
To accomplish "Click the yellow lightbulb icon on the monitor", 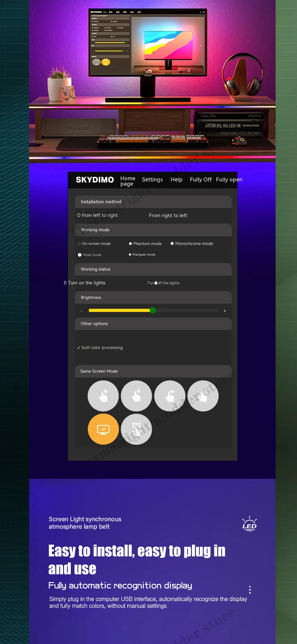I will (106, 62).
